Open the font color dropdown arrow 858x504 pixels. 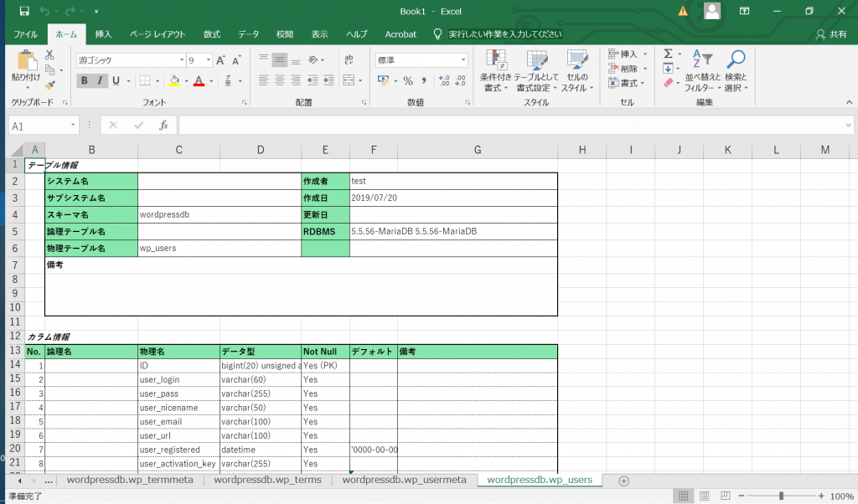click(x=210, y=81)
